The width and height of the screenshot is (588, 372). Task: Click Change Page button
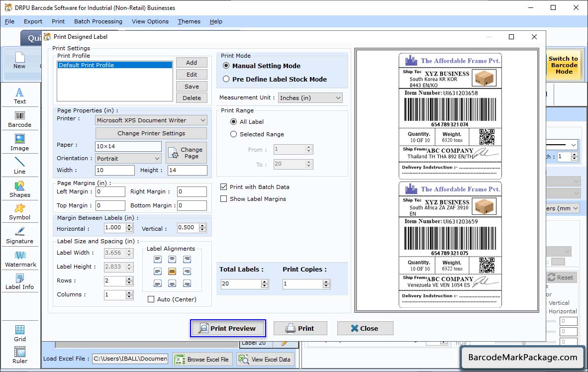click(187, 153)
